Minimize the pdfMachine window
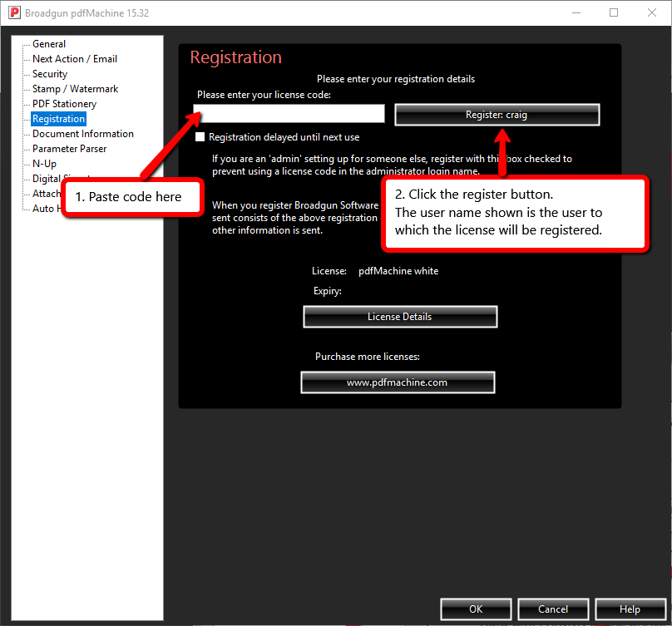Viewport: 672px width, 626px height. click(x=576, y=12)
